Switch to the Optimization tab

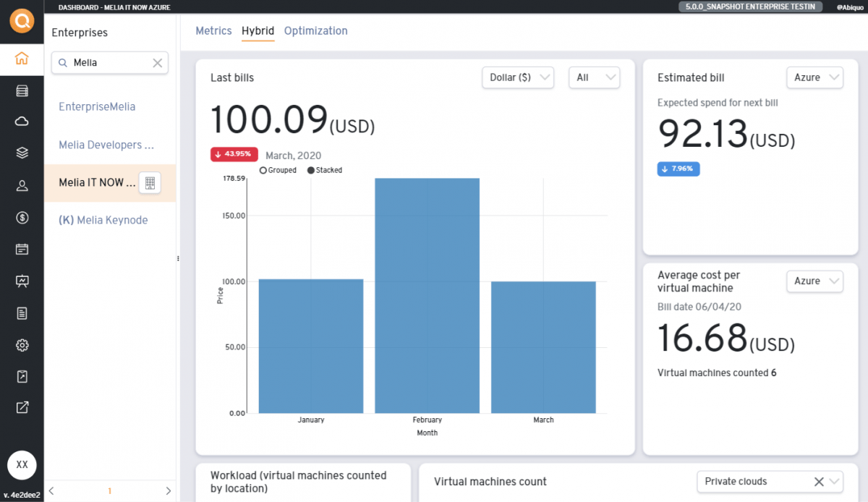[x=315, y=31]
